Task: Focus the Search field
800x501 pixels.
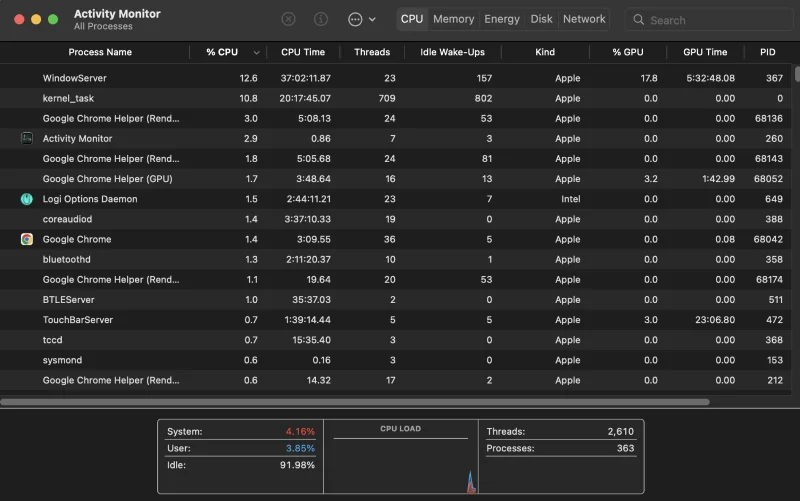Action: pyautogui.click(x=709, y=20)
